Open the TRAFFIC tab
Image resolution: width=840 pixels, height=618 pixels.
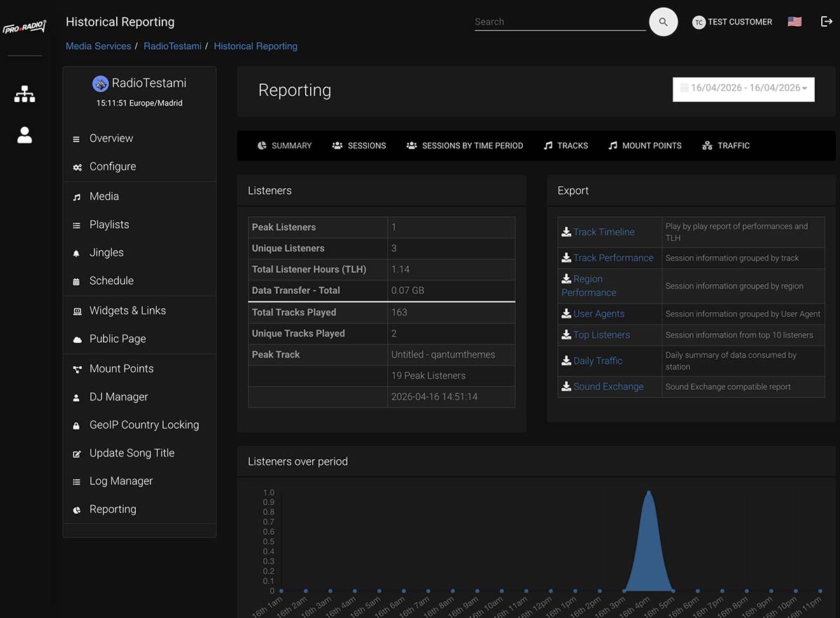click(x=726, y=146)
